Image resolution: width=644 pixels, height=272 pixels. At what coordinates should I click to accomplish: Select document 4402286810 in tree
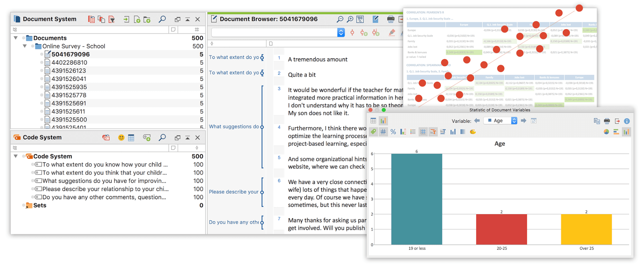[x=69, y=62]
